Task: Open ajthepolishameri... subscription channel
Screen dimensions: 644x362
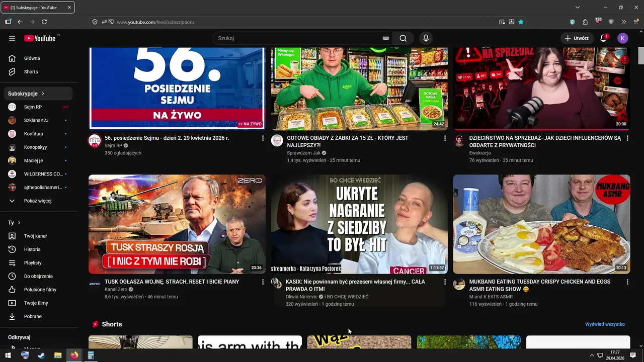Action: 39,188
